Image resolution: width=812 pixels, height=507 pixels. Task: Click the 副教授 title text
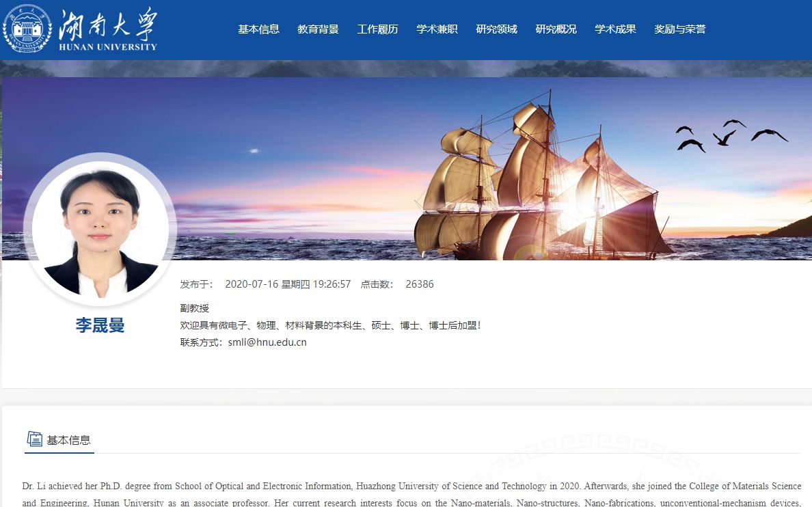[x=195, y=308]
